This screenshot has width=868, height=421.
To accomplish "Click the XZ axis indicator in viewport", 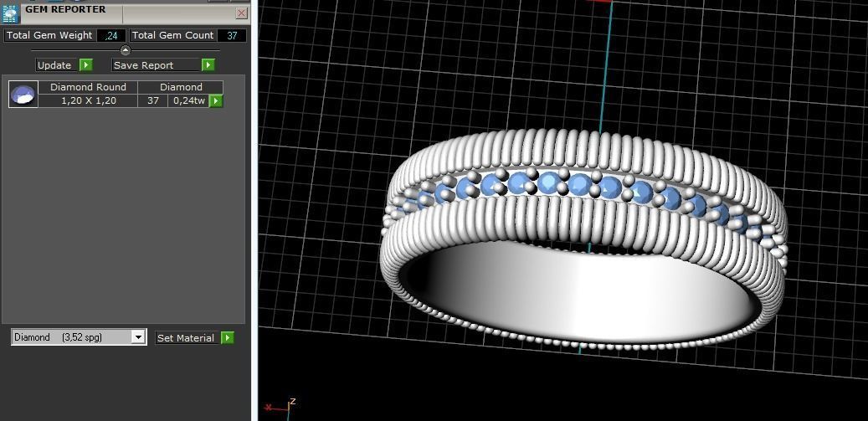I will (280, 406).
